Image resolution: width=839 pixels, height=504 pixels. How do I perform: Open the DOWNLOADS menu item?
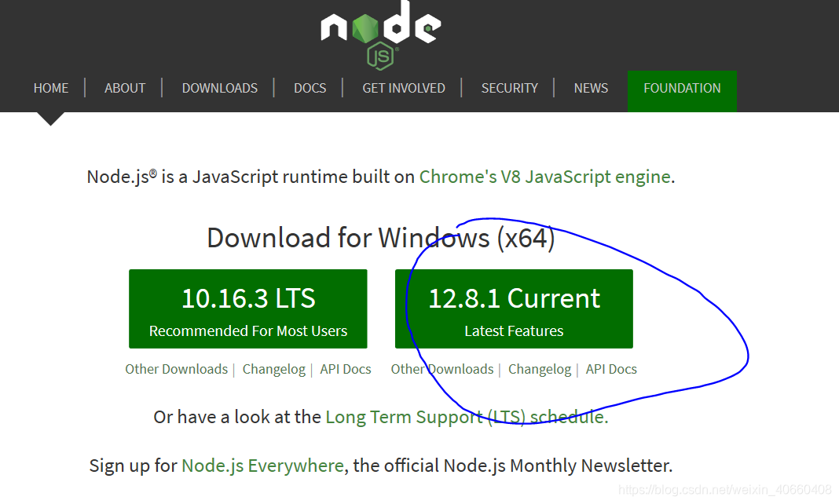coord(220,88)
